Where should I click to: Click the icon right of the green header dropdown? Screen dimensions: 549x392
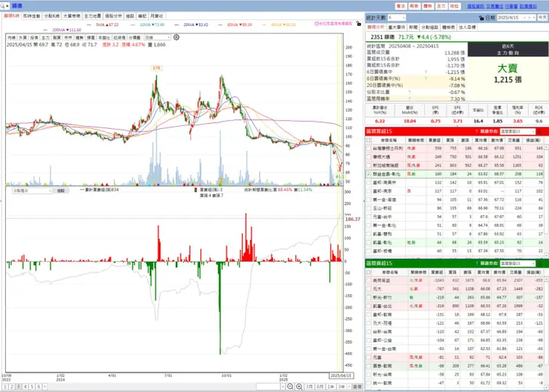tap(539, 263)
